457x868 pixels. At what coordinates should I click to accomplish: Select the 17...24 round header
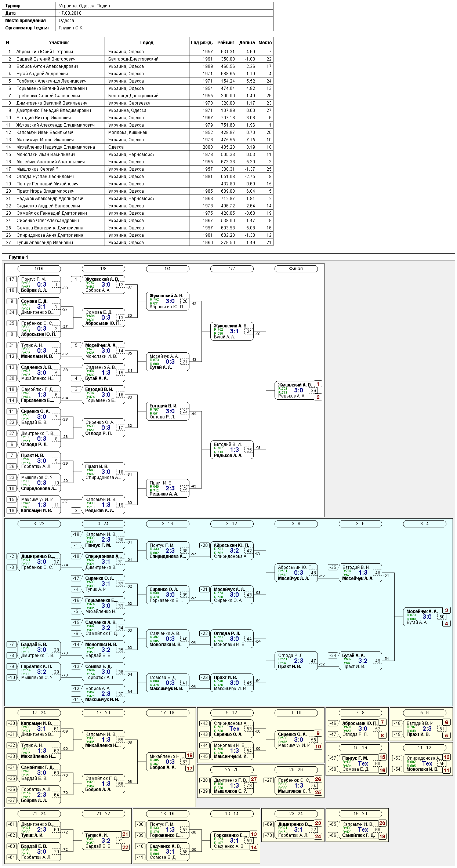click(x=39, y=713)
